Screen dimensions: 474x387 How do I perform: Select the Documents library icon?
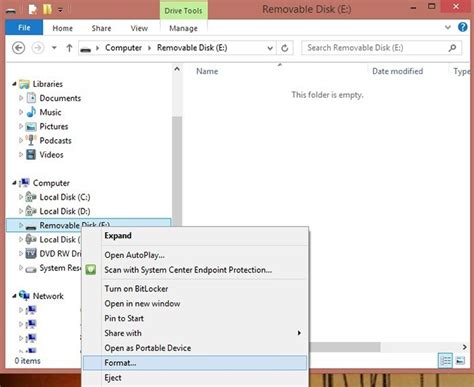coord(31,98)
